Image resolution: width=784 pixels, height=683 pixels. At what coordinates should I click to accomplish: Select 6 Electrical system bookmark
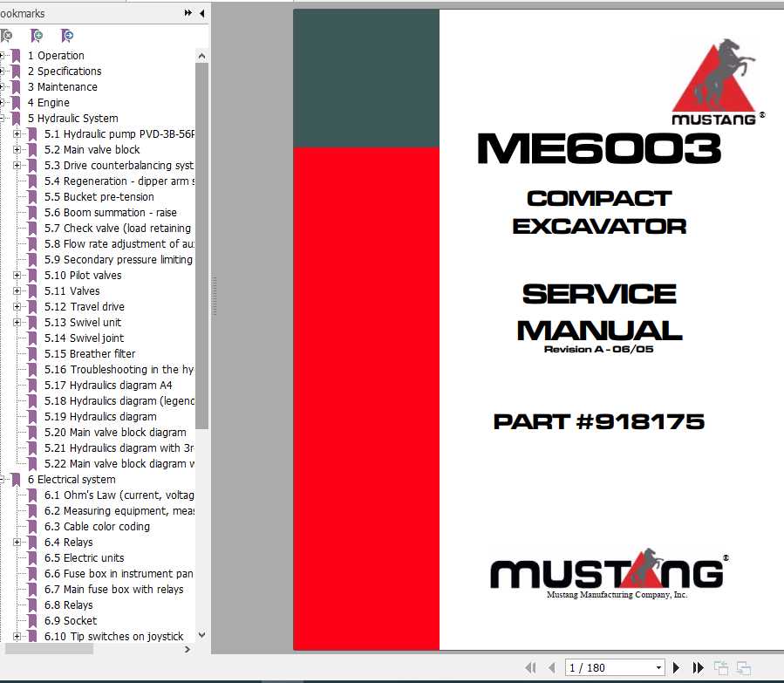click(x=72, y=479)
